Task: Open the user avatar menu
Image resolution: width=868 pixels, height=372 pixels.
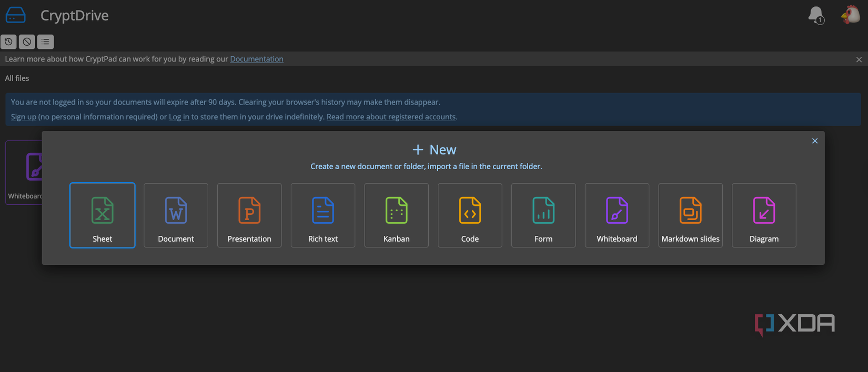Action: pyautogui.click(x=851, y=14)
